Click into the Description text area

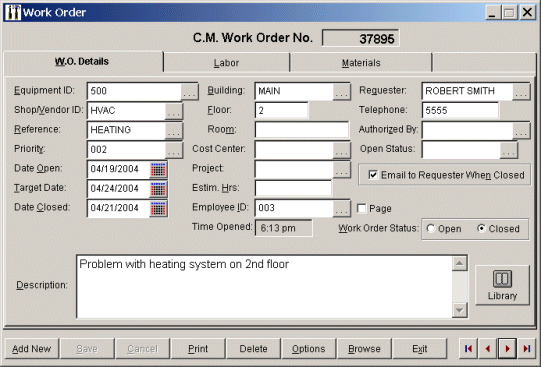coord(264,287)
